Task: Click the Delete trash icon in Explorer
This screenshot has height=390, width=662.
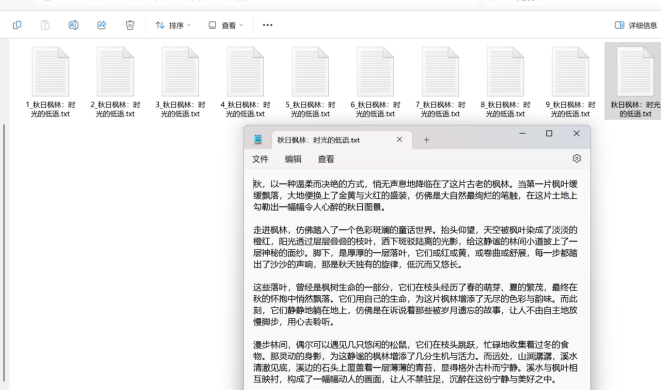Action: [130, 25]
